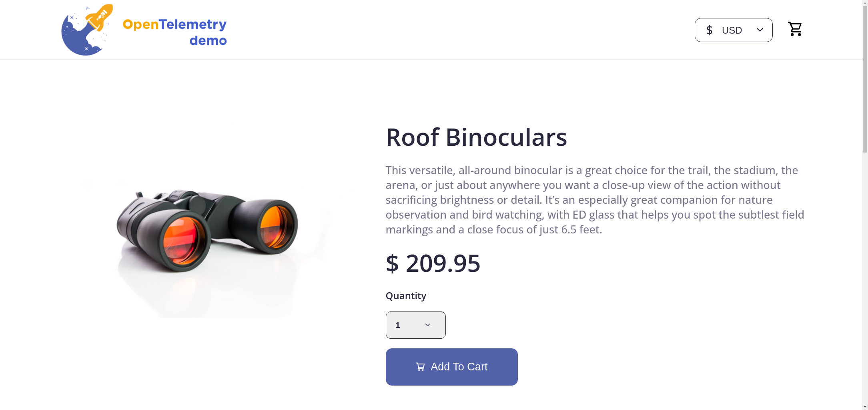Open the Quantity dropdown showing 1

(415, 325)
